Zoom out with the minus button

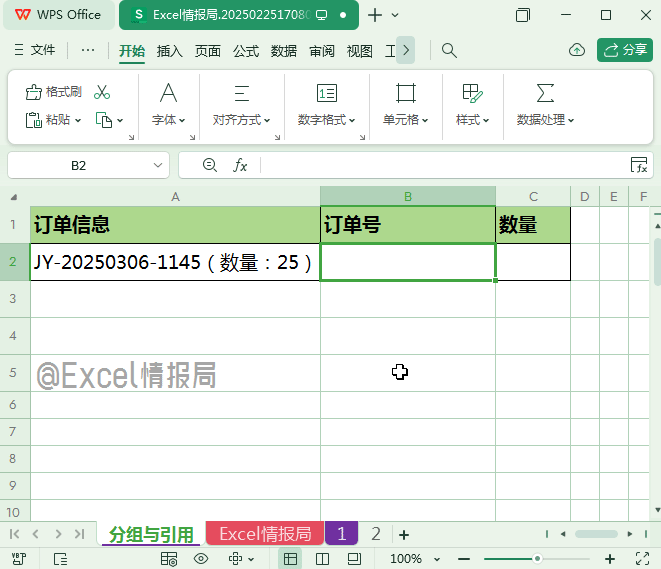coord(464,559)
